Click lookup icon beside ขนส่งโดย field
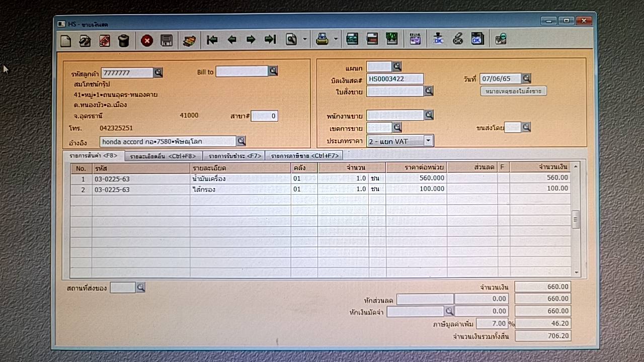The image size is (644, 362). pos(526,127)
